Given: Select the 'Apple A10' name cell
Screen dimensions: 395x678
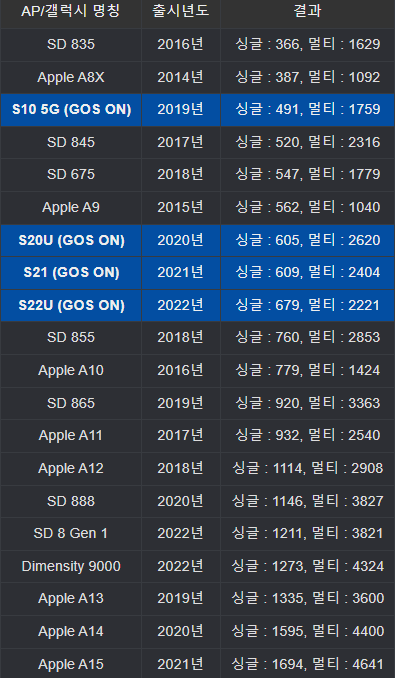Looking at the screenshot, I should (x=71, y=371).
